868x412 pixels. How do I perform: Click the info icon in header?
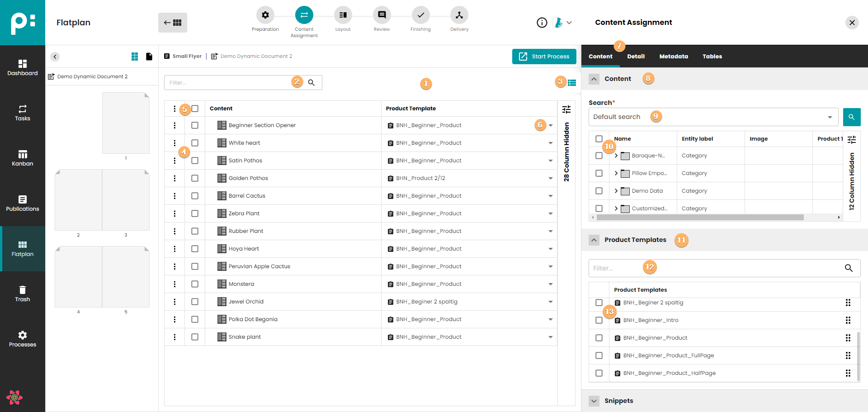(542, 23)
